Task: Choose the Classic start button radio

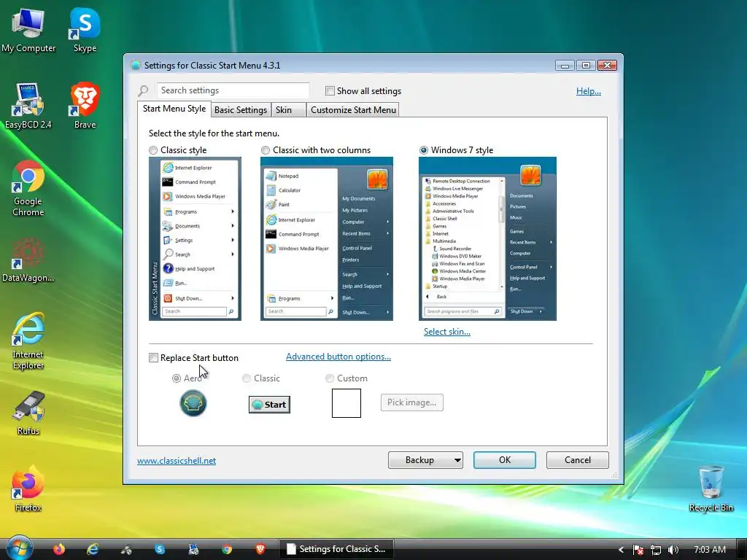Action: click(247, 378)
